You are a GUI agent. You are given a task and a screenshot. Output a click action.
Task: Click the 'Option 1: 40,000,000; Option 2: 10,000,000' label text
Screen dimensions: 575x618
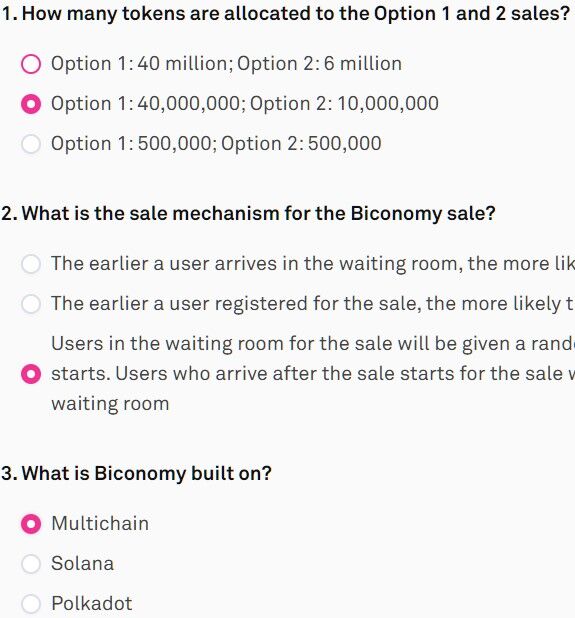(245, 104)
